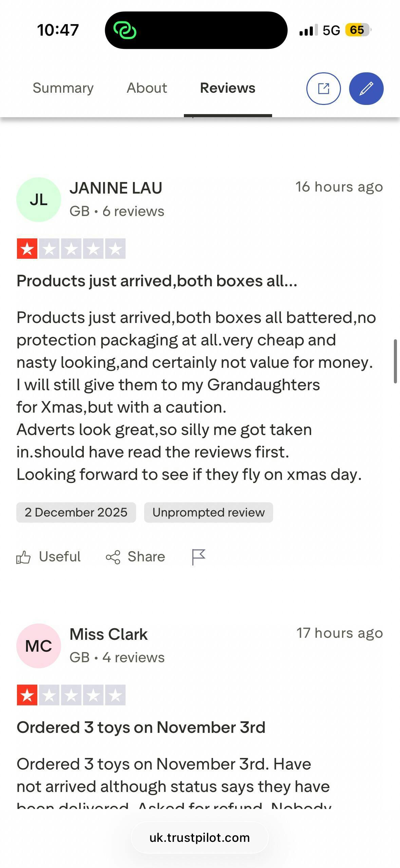Screen dimensions: 400x868
Task: Tap the write review pencil icon
Action: click(366, 89)
